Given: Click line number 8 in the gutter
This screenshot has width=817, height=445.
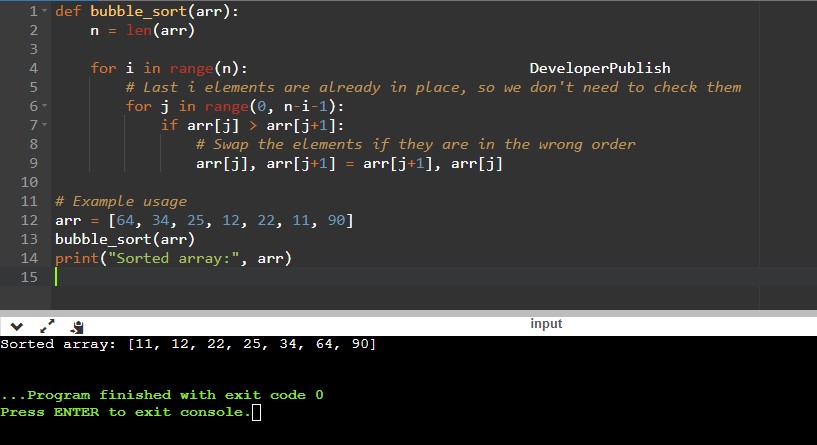Looking at the screenshot, I should [x=33, y=144].
